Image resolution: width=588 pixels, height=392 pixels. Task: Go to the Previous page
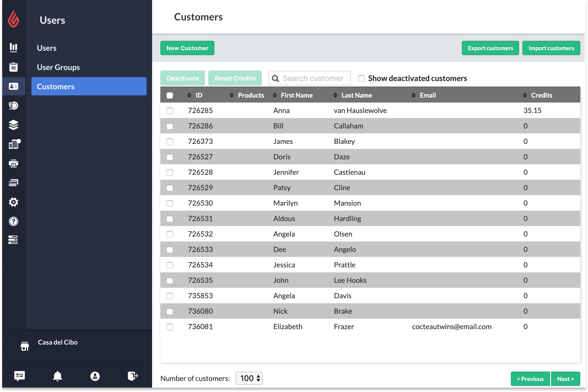[530, 379]
